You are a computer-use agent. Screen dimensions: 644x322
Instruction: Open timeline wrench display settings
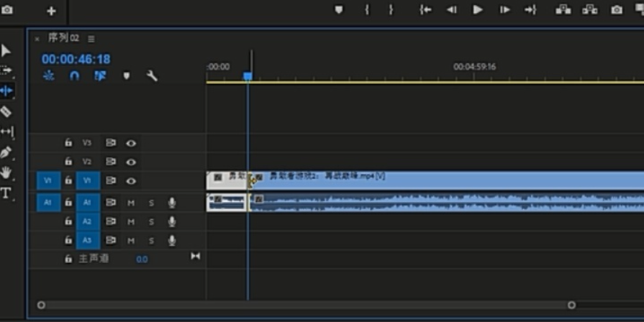pos(152,76)
